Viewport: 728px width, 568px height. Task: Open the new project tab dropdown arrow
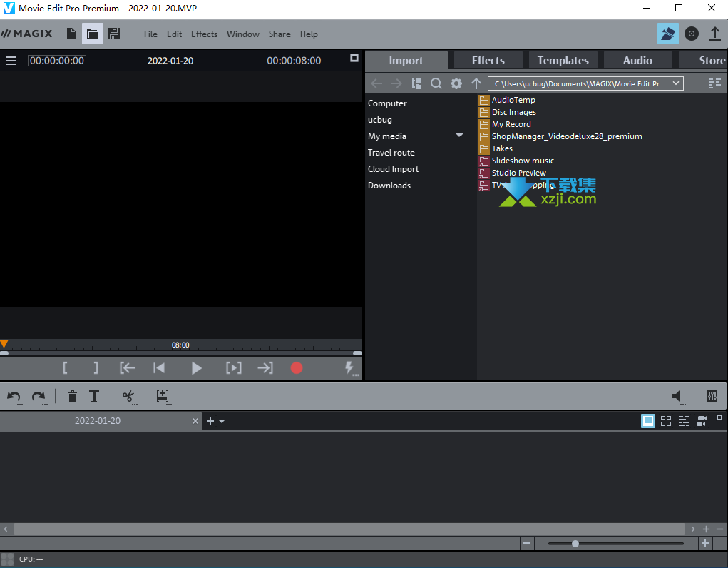point(222,422)
